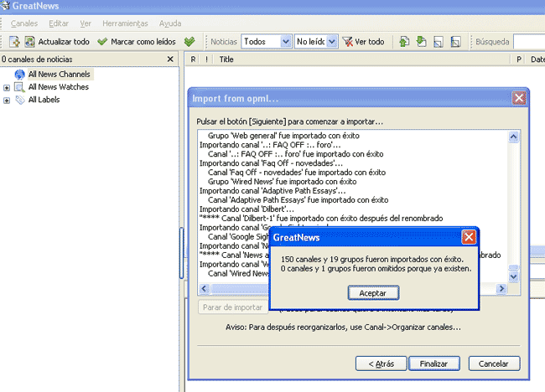Click the Finalizar button

point(434,364)
